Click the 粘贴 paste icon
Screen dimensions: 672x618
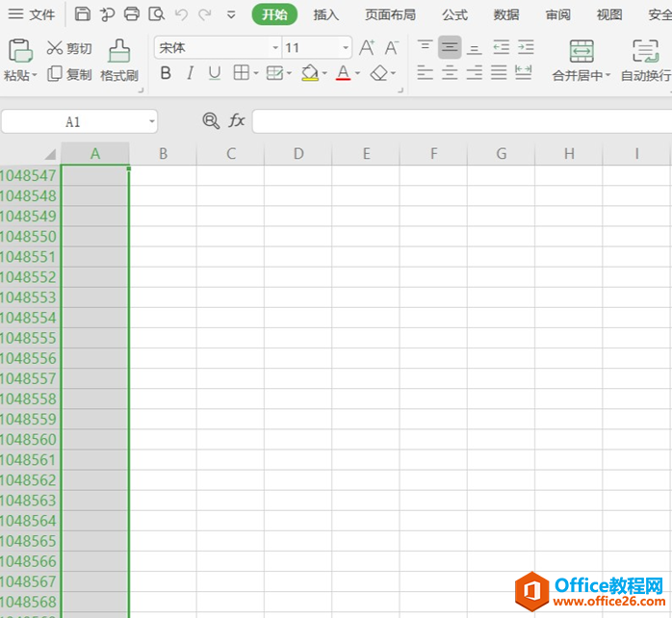20,51
